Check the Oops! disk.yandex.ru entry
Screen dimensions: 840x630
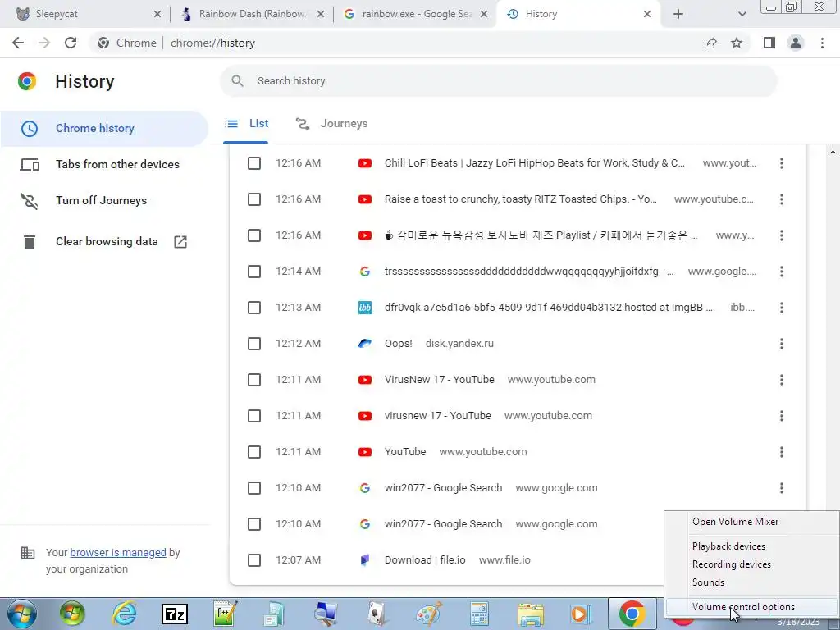tap(254, 344)
